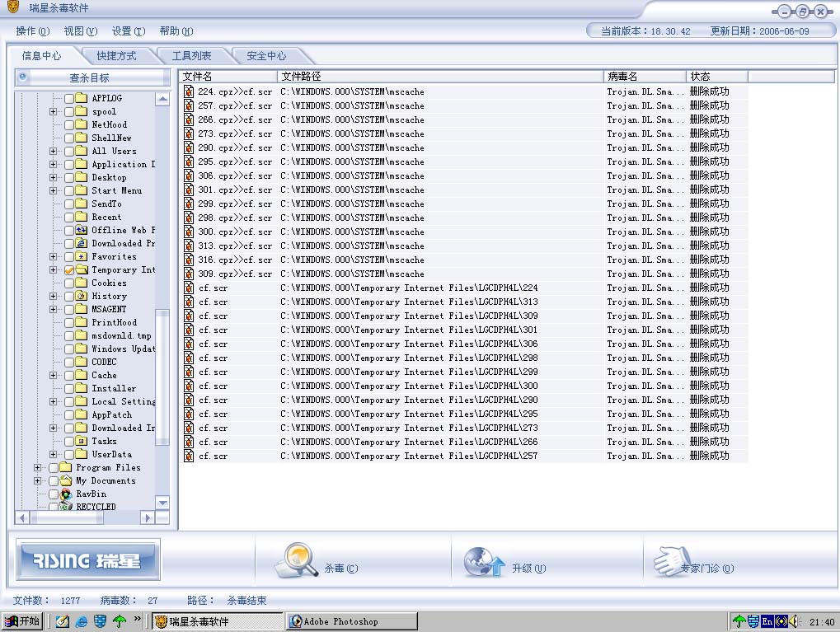Click the Downloaded Pr folder icon
Image resolution: width=840 pixels, height=632 pixels.
click(82, 243)
